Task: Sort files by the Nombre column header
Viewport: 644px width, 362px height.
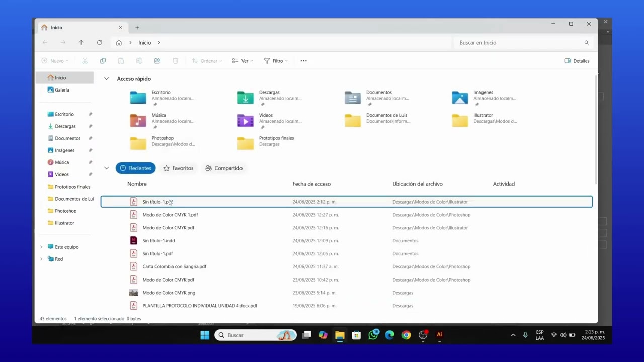Action: coord(137,184)
